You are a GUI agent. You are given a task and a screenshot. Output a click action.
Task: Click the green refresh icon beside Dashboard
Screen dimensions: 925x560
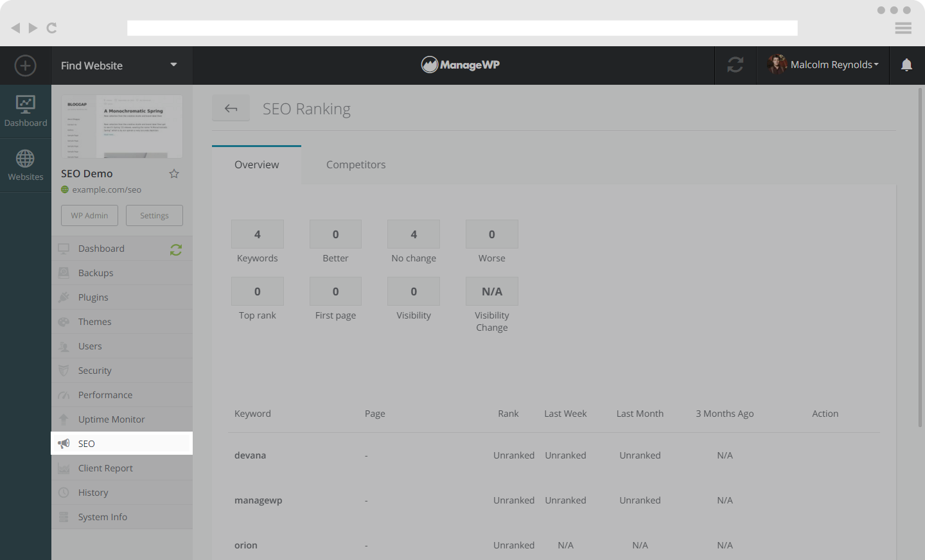click(176, 250)
